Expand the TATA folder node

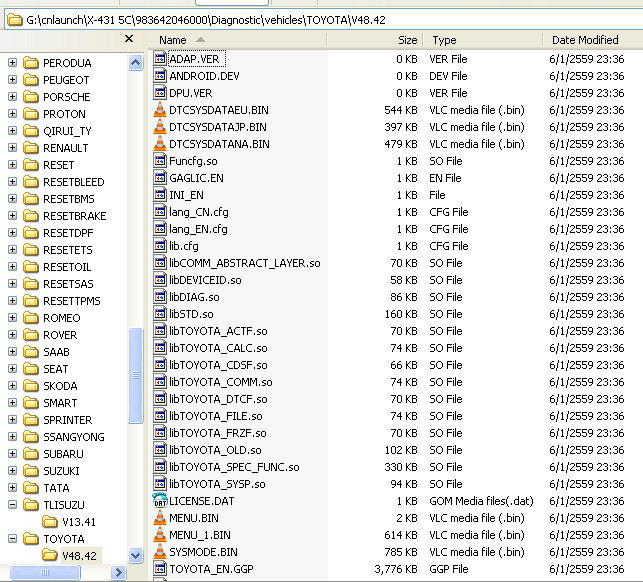pyautogui.click(x=13, y=488)
